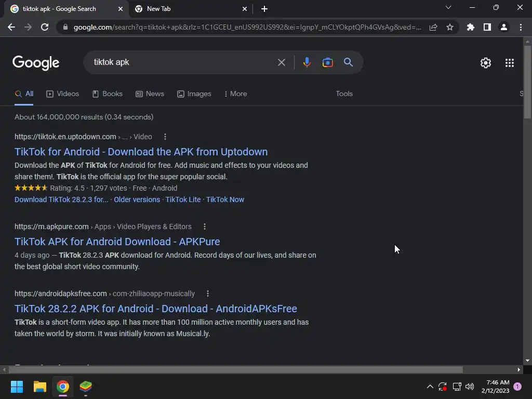Open Chrome's three-dot menu
This screenshot has width=532, height=399.
pos(521,27)
